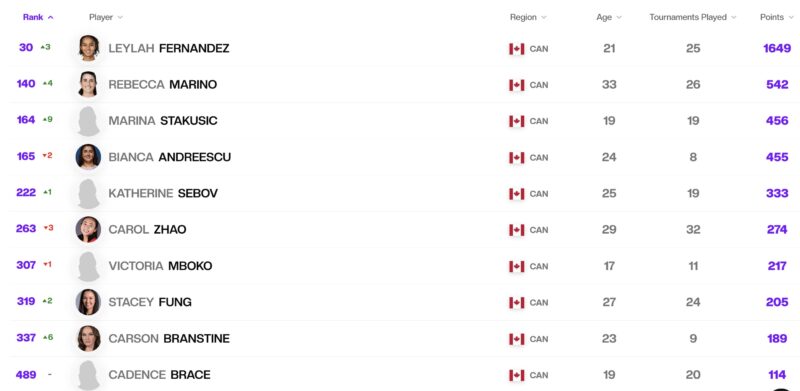Viewport: 800px width, 391px height.
Task: Open Katherine Sebov's player page link
Action: pyautogui.click(x=163, y=193)
